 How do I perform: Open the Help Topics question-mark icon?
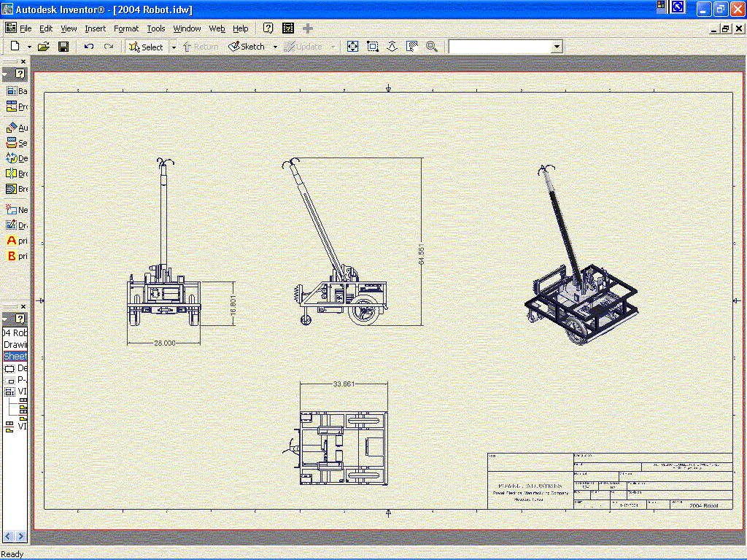[268, 28]
